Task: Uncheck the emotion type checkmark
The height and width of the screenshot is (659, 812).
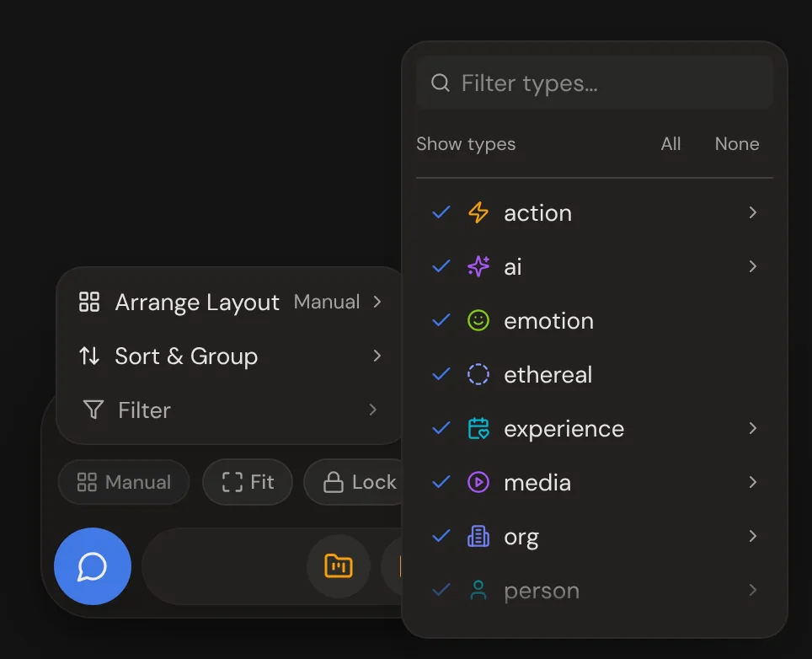Action: [x=441, y=320]
